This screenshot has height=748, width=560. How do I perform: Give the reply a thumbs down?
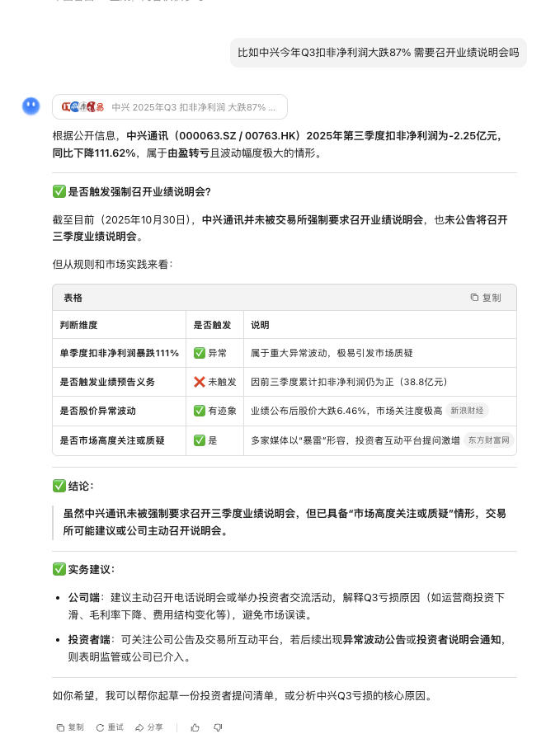click(218, 727)
